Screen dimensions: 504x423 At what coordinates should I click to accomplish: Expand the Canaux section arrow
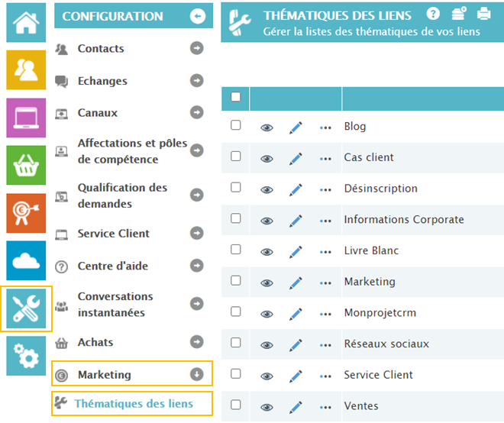[x=197, y=113]
